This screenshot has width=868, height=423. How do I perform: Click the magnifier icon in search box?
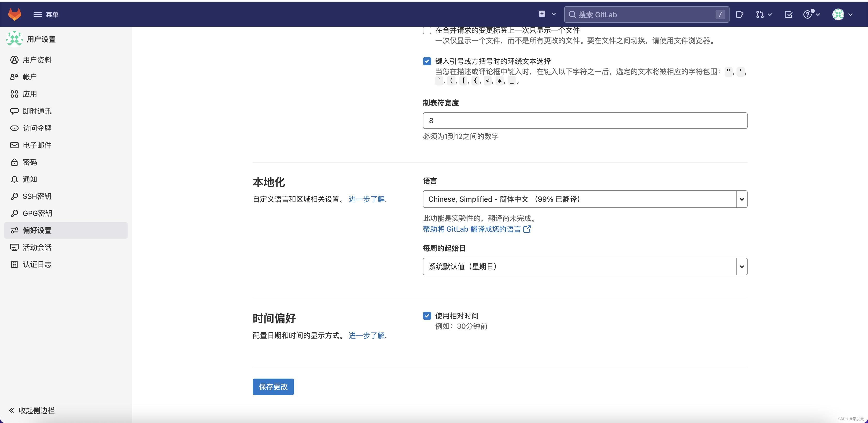(x=572, y=14)
